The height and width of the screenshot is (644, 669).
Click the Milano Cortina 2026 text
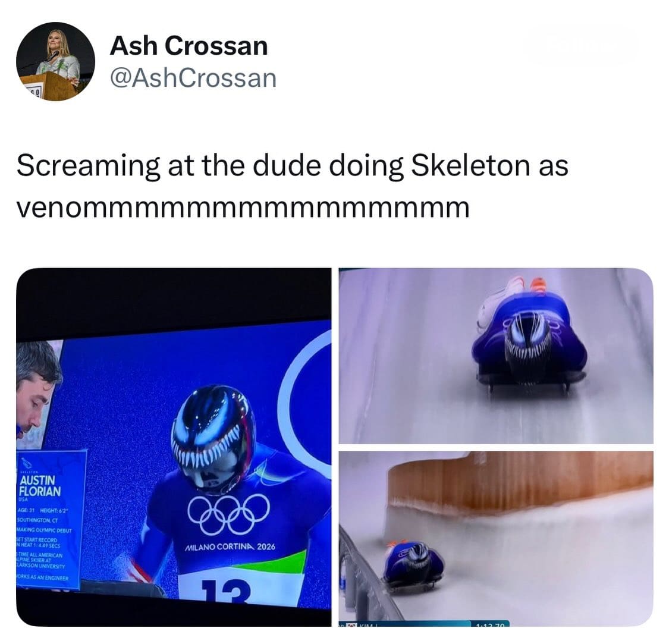(230, 546)
